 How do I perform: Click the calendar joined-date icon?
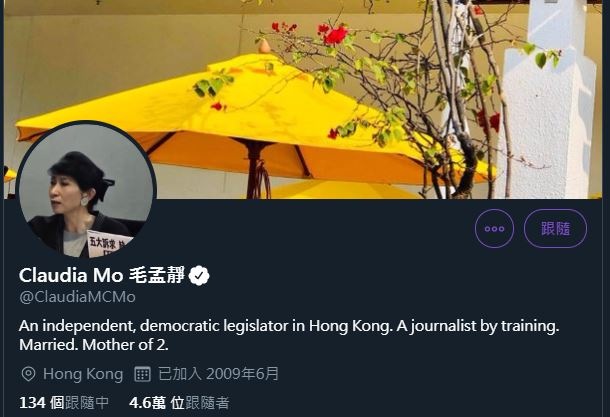[142, 374]
